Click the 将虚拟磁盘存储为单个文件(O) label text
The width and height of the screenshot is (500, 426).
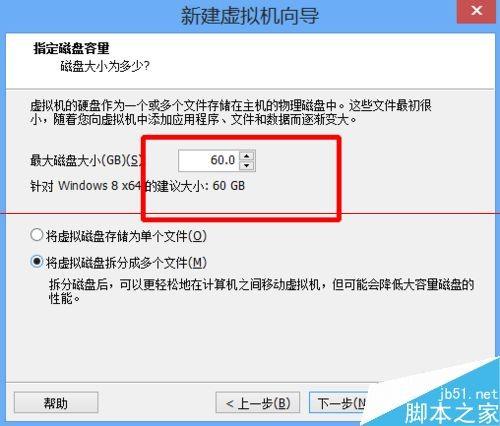point(126,236)
